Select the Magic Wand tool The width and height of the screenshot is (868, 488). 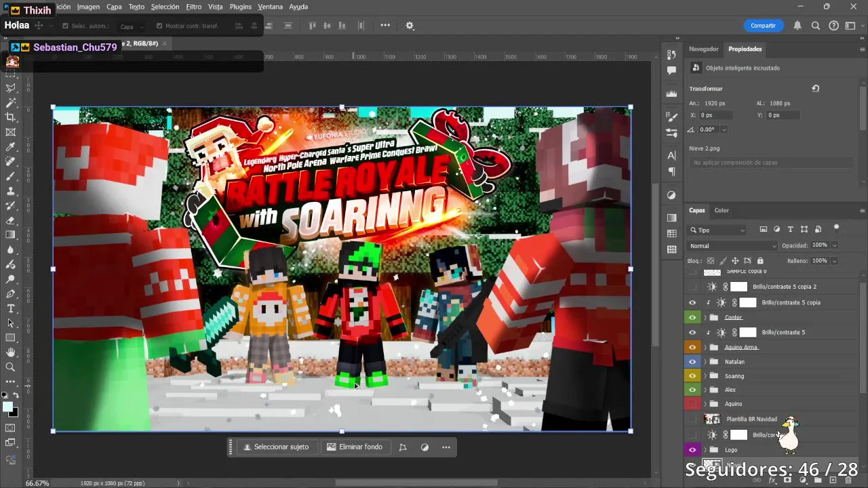click(x=11, y=102)
